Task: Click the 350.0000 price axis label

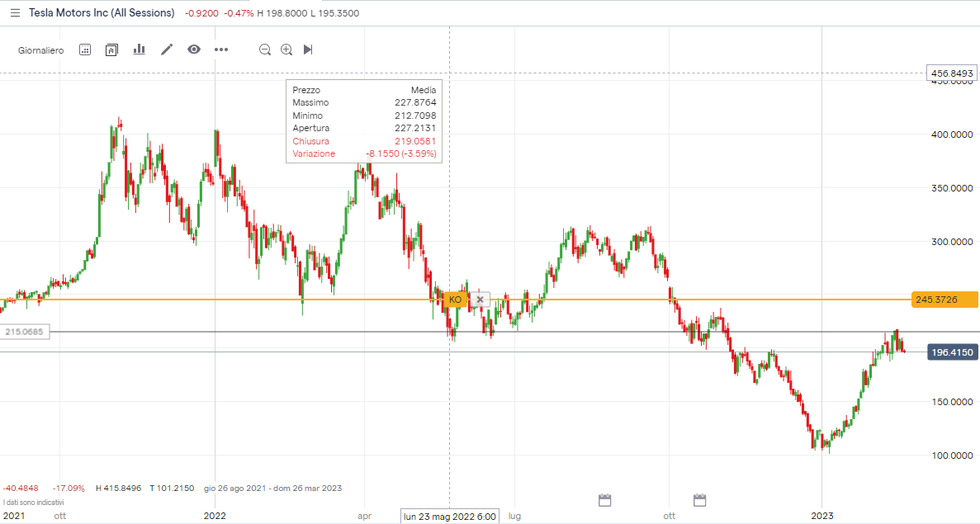Action: [x=952, y=188]
